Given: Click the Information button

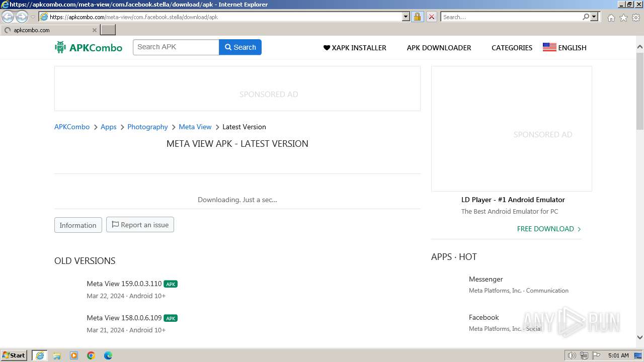Looking at the screenshot, I should click(x=78, y=225).
